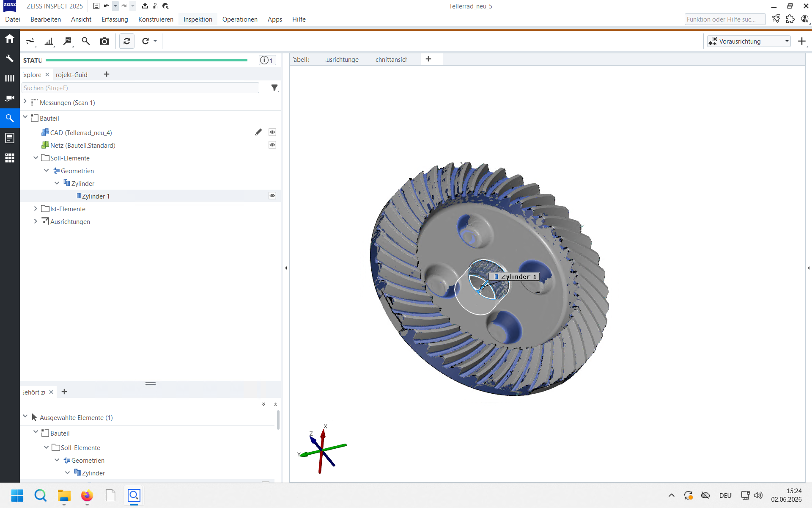Expand the Messungen (Scan 1) node
This screenshot has width=812, height=508.
pos(25,102)
